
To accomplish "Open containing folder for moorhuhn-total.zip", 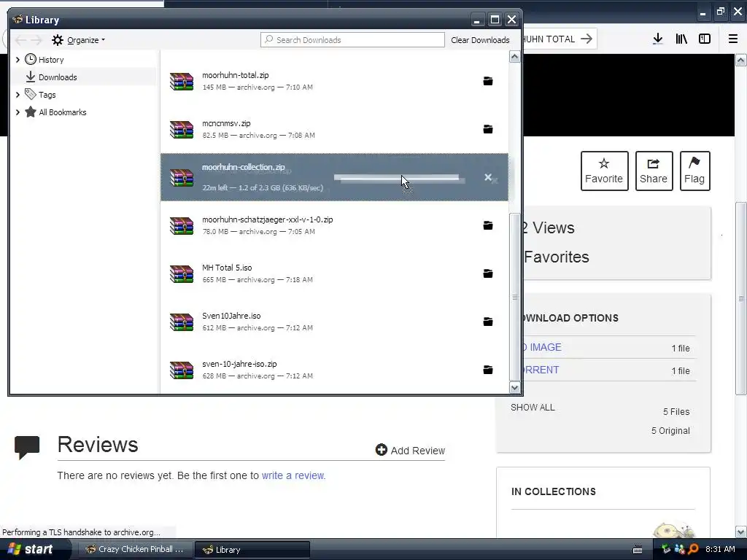I will coord(488,81).
